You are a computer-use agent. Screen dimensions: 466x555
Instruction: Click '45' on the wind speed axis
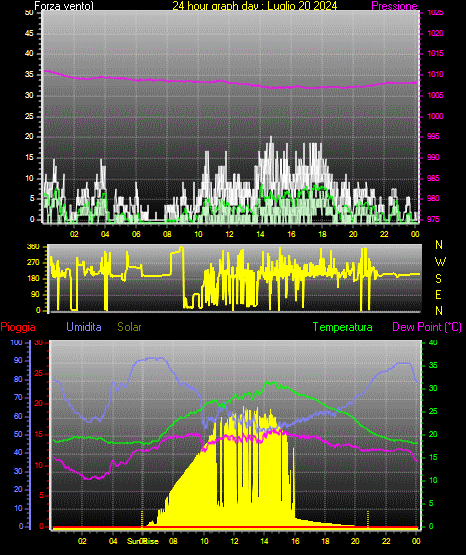[29, 34]
